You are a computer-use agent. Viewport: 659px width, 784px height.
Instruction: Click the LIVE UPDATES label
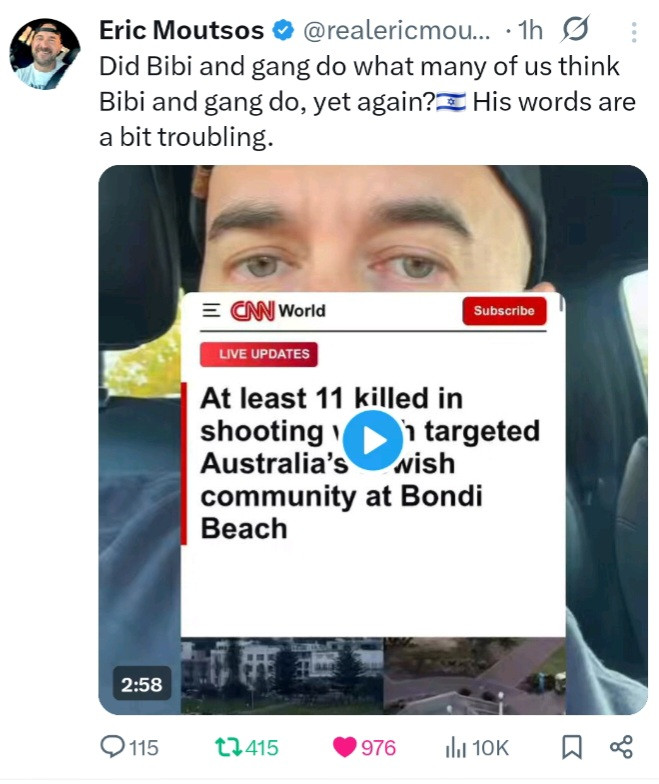click(259, 354)
